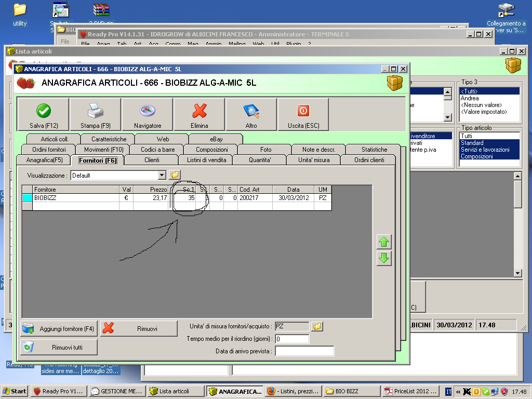This screenshot has height=399, width=532.
Task: Show hidden tray icons chevron
Action: click(x=458, y=392)
